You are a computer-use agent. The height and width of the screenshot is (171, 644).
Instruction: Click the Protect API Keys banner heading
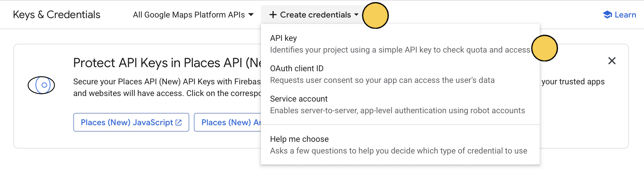point(167,63)
